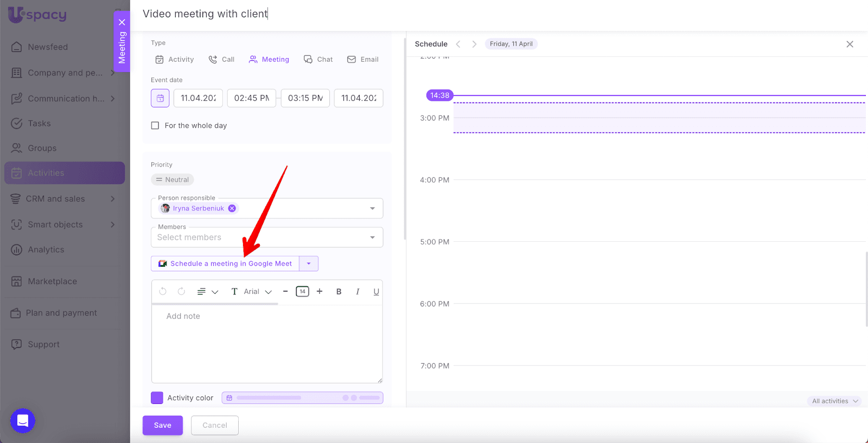Undo the last note edit
868x443 pixels.
[x=163, y=292]
